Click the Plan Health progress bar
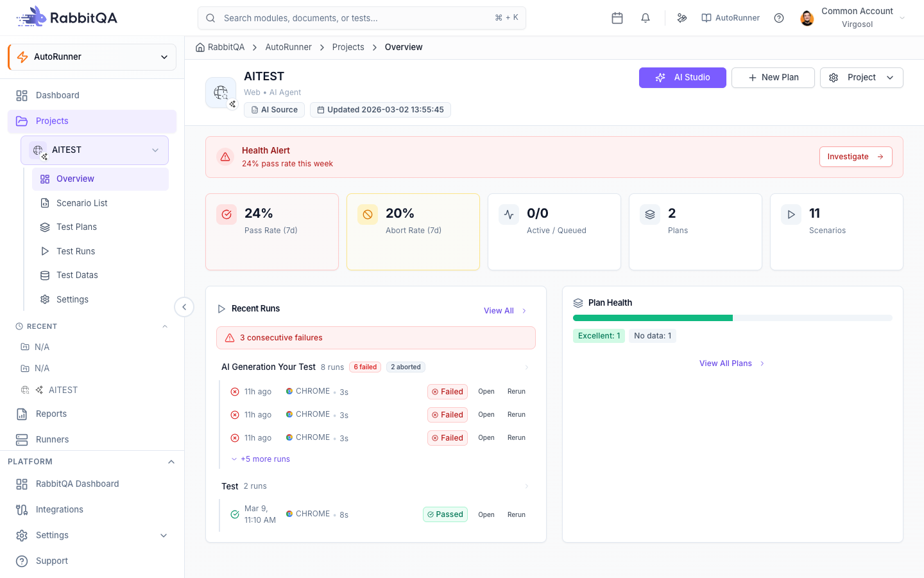Viewport: 924px width, 578px height. coord(733,318)
